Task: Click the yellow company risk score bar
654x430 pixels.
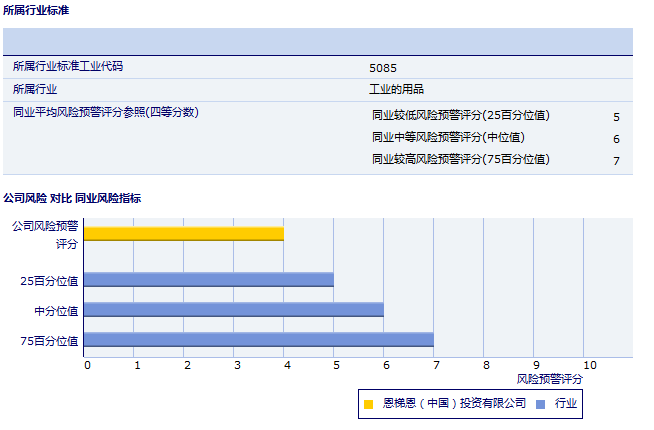Action: pyautogui.click(x=183, y=234)
